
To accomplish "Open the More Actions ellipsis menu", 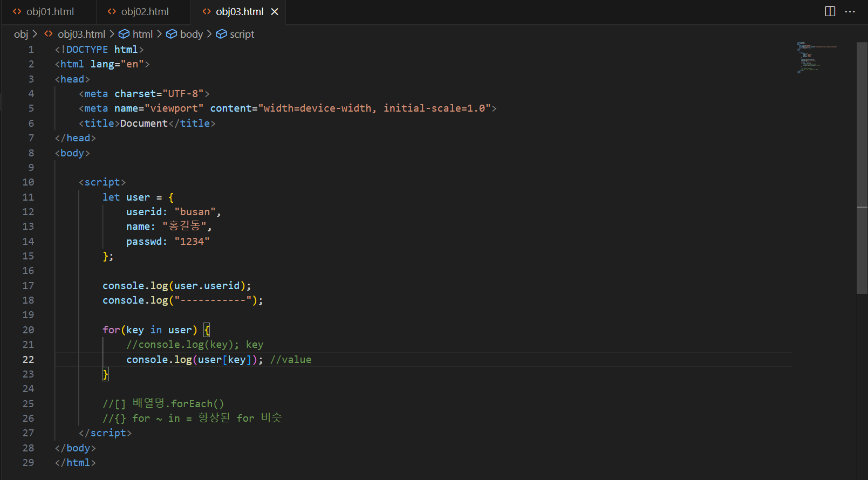I will [x=850, y=11].
